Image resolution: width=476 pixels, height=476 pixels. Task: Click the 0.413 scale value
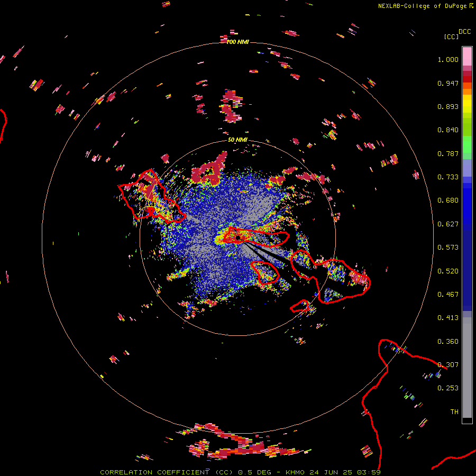pyautogui.click(x=448, y=318)
